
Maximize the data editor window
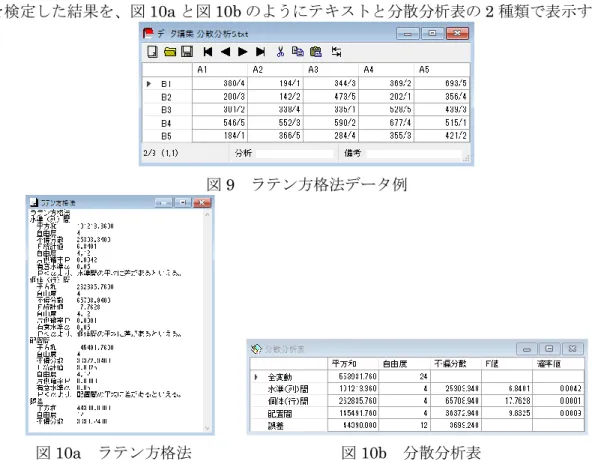tap(432, 34)
